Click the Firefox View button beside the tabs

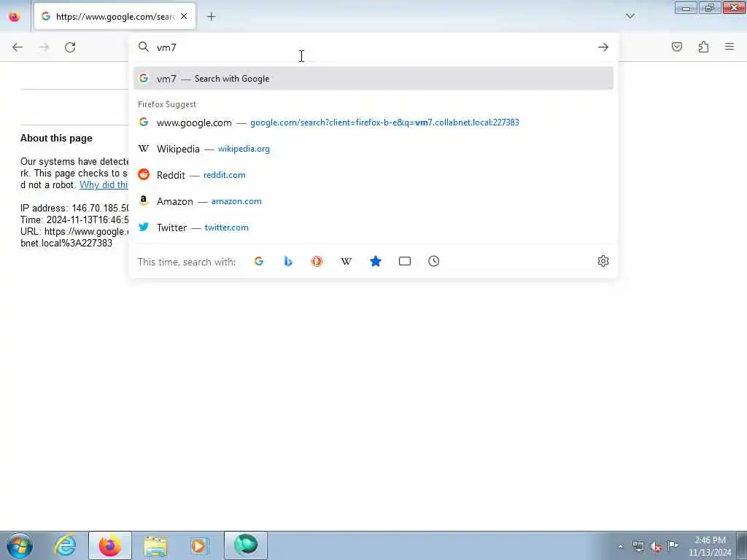[15, 16]
